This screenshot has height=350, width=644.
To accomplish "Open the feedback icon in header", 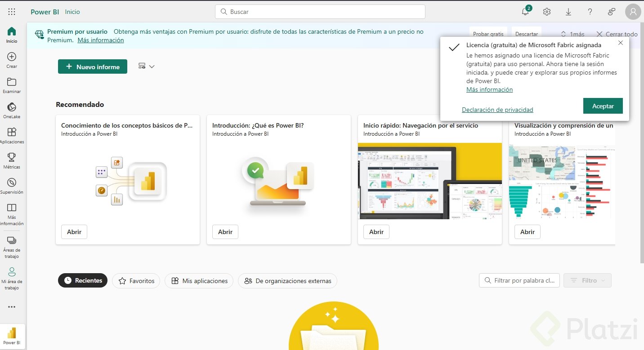I will pos(612,12).
